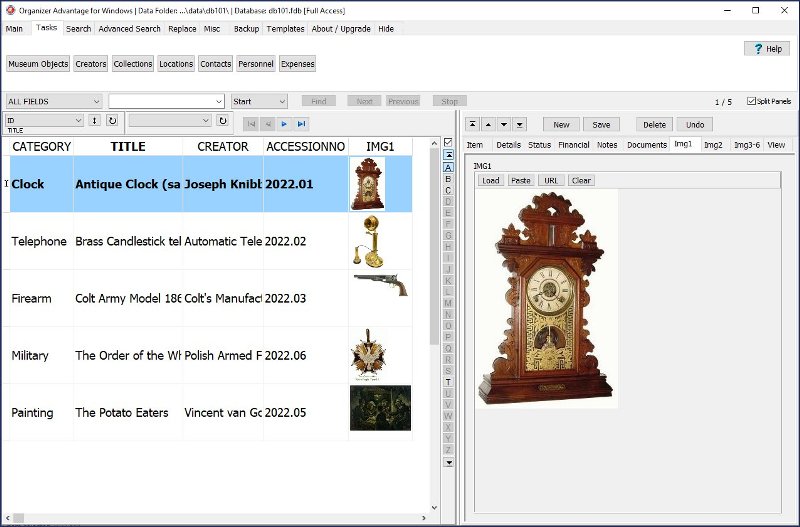Click the Organizer Advantage app icon in title bar
The width and height of the screenshot is (800, 527).
[x=10, y=10]
